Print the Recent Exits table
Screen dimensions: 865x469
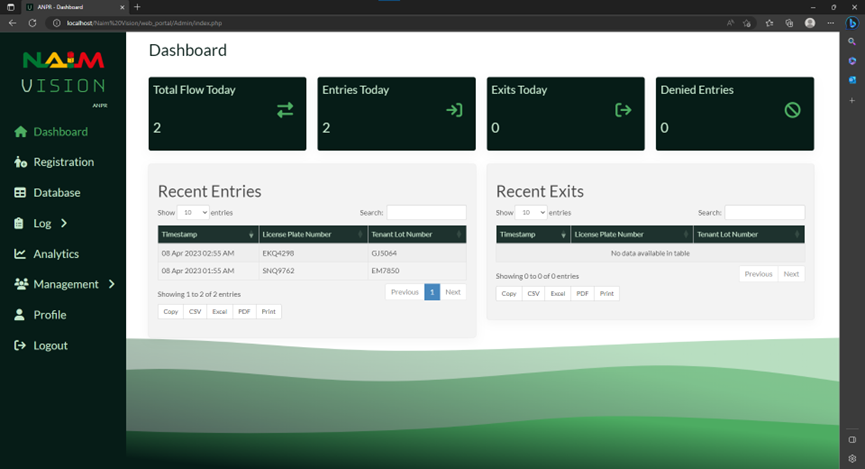[x=606, y=294]
